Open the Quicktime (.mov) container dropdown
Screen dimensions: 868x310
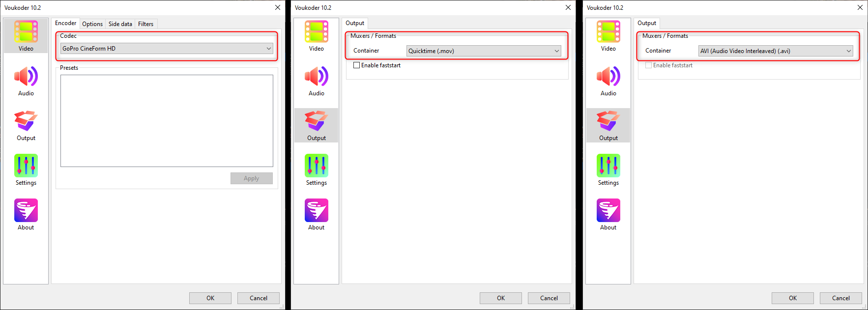click(484, 51)
